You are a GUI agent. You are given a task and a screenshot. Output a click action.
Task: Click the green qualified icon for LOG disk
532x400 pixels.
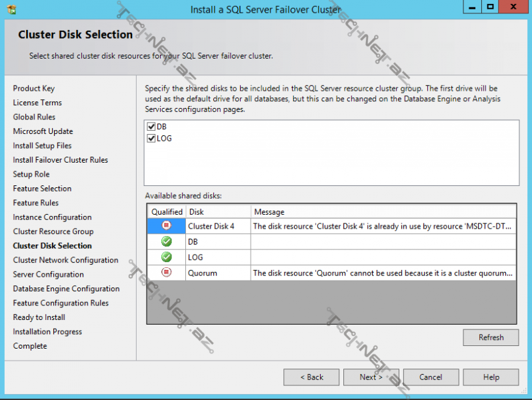(167, 257)
